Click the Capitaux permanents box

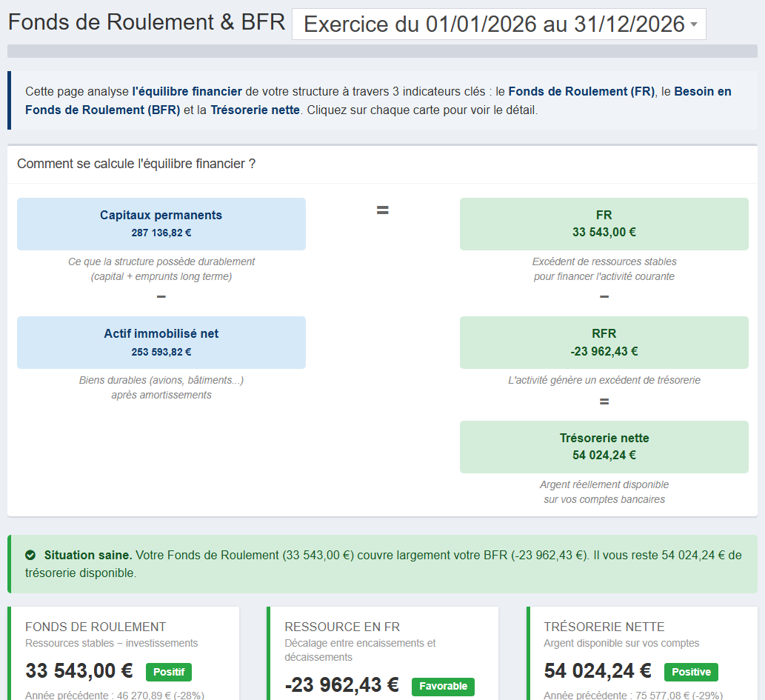click(161, 224)
